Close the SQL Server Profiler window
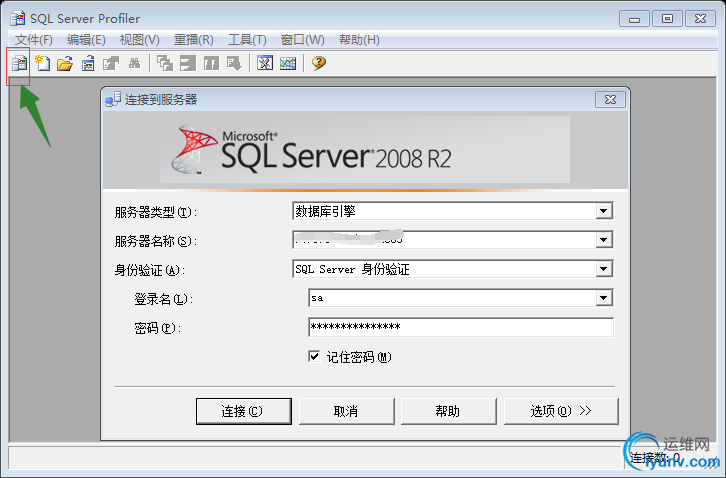 pos(701,19)
